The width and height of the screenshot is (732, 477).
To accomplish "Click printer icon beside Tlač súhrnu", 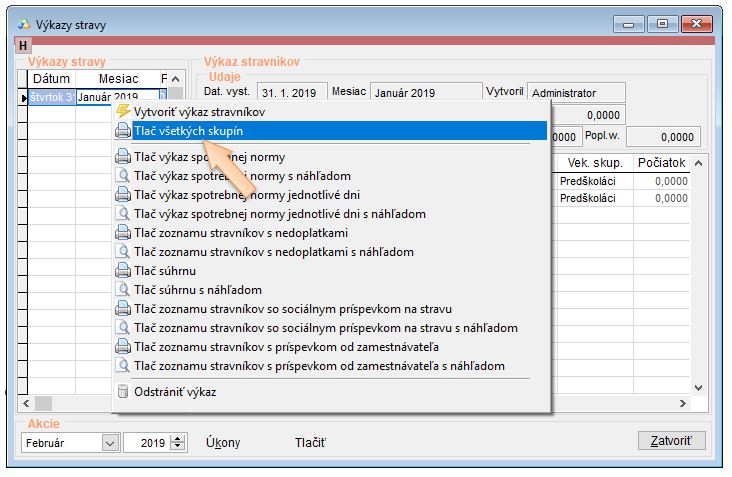I will 123,270.
